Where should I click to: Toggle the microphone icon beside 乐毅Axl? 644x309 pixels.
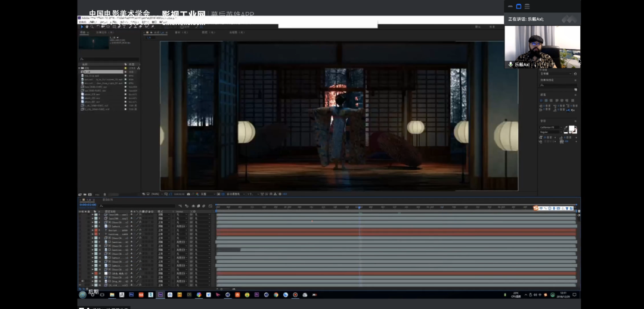510,64
